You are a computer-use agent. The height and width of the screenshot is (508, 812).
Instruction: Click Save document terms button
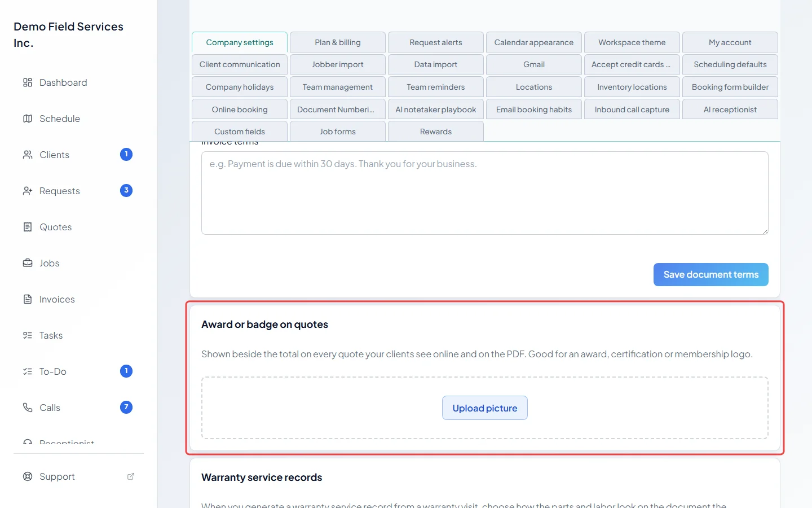pos(711,274)
